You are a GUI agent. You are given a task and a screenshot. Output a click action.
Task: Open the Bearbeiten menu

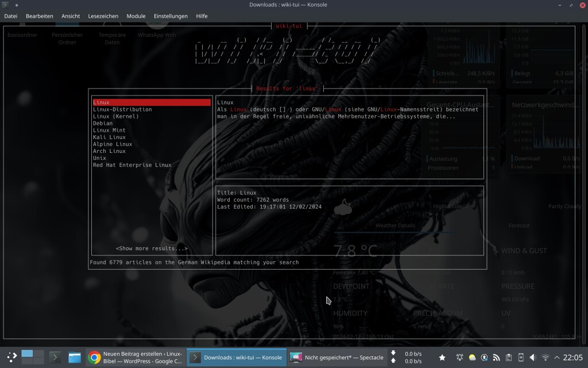(x=40, y=16)
